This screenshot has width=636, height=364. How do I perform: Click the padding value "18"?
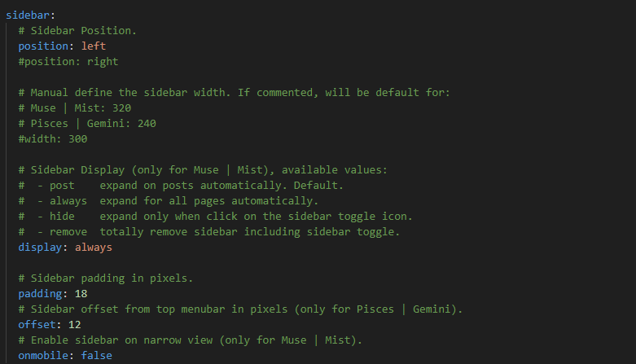(81, 293)
